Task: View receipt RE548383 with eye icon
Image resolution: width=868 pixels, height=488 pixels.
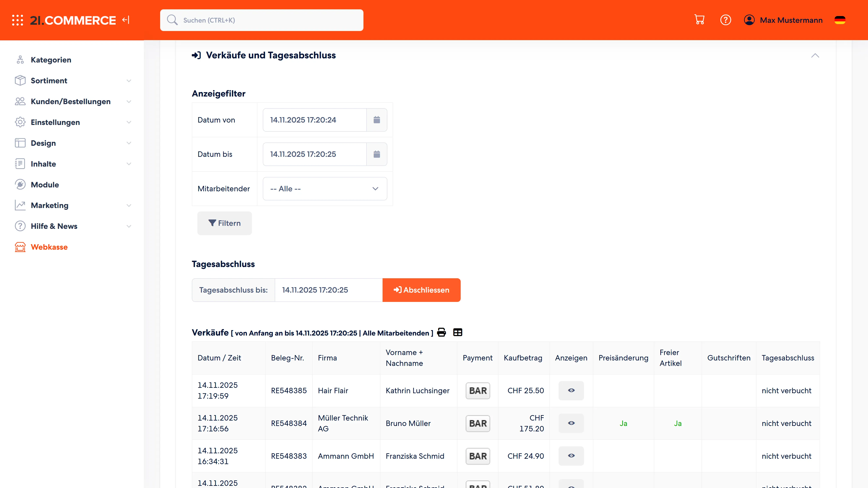Action: (571, 456)
